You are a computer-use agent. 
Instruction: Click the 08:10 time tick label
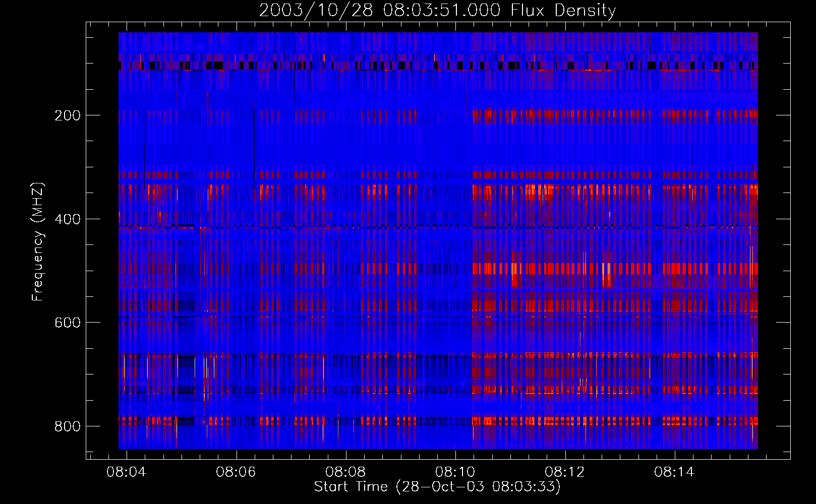point(455,472)
